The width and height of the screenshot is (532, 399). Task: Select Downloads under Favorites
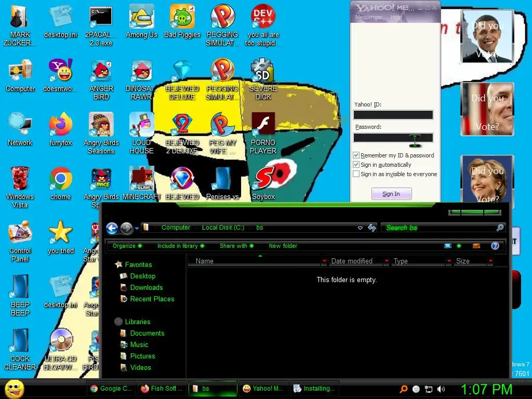click(x=146, y=288)
